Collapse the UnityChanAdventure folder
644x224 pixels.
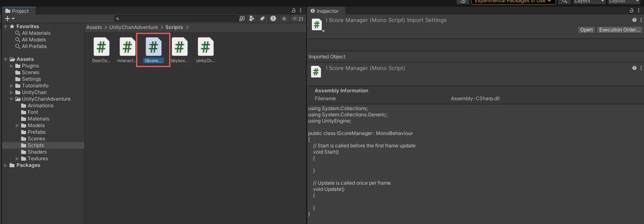pos(12,99)
